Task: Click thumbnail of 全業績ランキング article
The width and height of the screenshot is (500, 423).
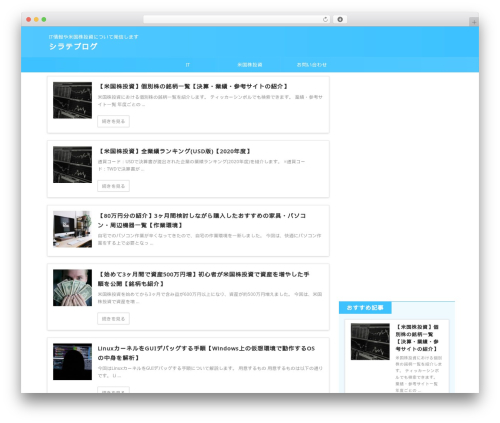Action: tap(72, 165)
